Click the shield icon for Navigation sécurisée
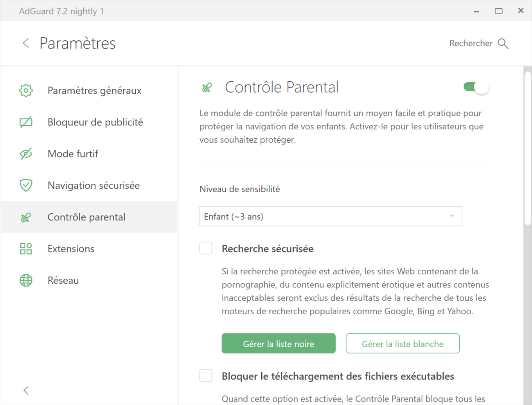The image size is (532, 405). coord(26,185)
